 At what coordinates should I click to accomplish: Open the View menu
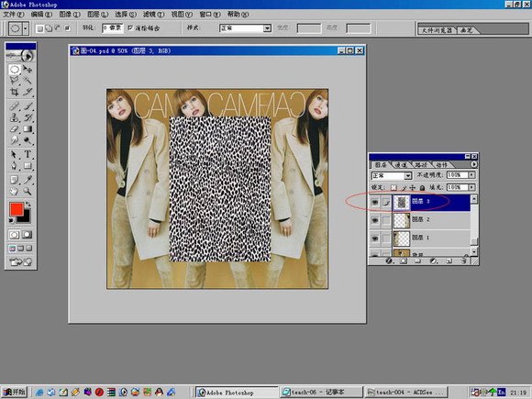(182, 15)
